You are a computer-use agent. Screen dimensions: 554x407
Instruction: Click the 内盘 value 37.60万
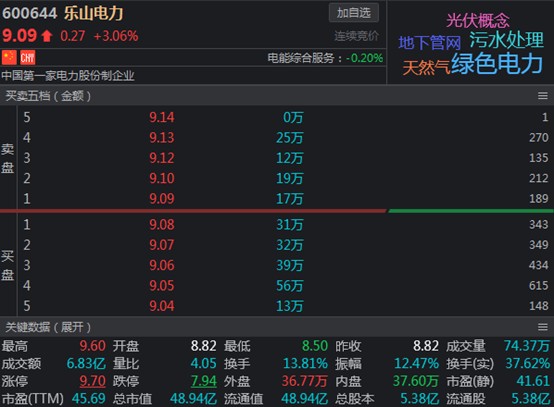(x=416, y=381)
